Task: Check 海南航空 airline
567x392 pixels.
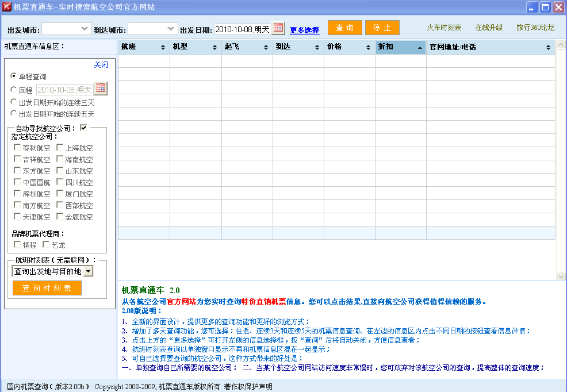Action: click(60, 159)
